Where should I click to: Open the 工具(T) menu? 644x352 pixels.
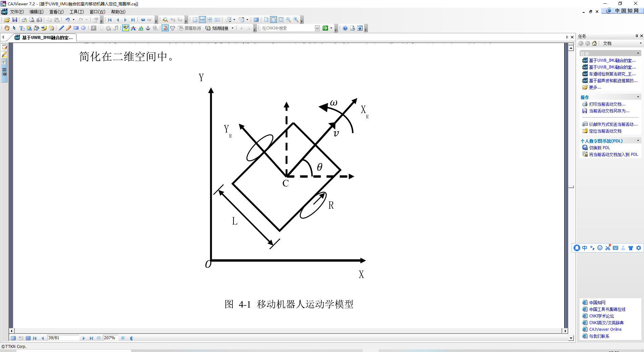(x=76, y=11)
